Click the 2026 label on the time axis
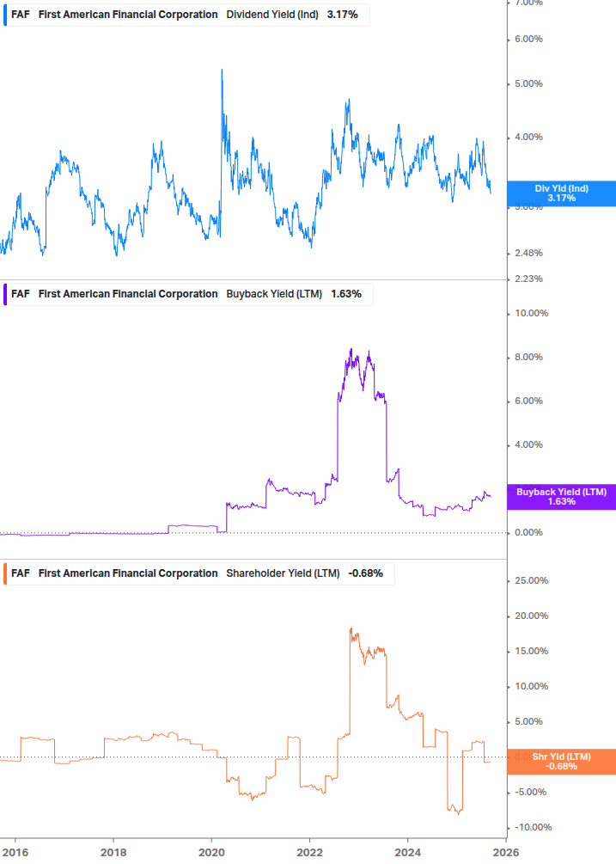The width and height of the screenshot is (616, 864). point(505,853)
